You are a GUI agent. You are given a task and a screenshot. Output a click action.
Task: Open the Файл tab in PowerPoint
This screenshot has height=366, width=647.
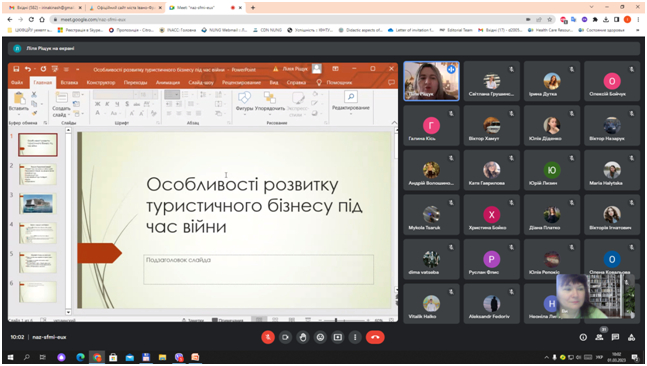coord(17,83)
